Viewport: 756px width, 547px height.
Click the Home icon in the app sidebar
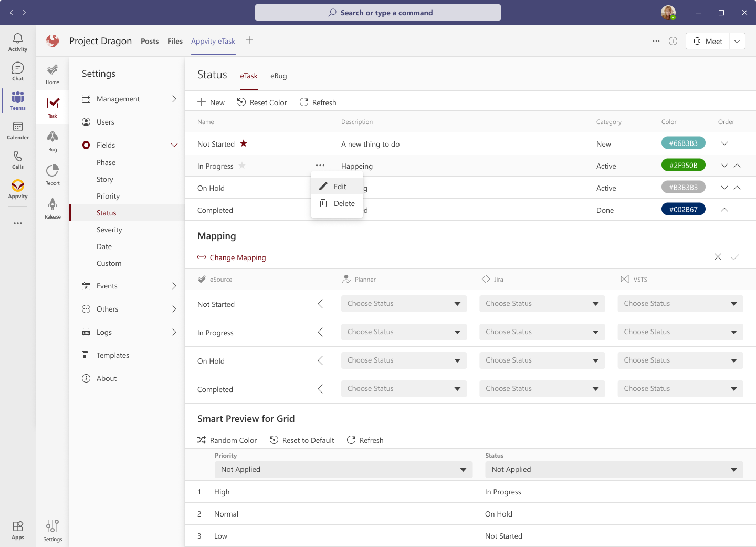click(x=52, y=73)
